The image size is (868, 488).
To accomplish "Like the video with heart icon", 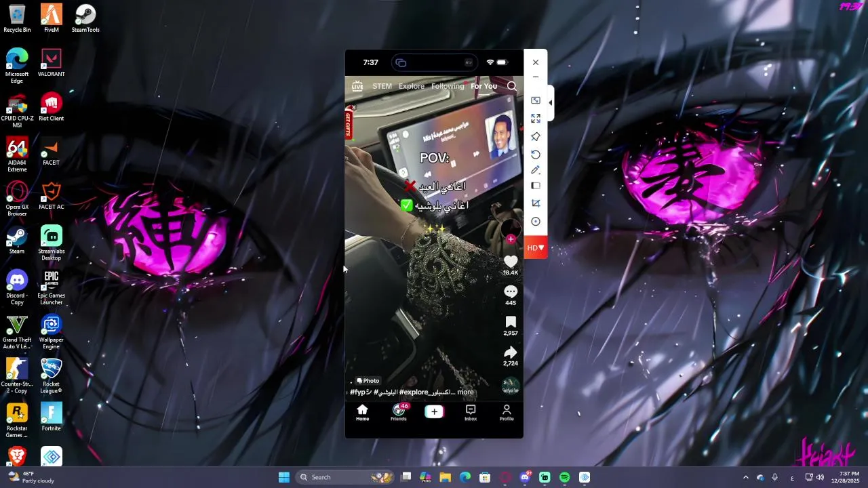I will pos(511,262).
